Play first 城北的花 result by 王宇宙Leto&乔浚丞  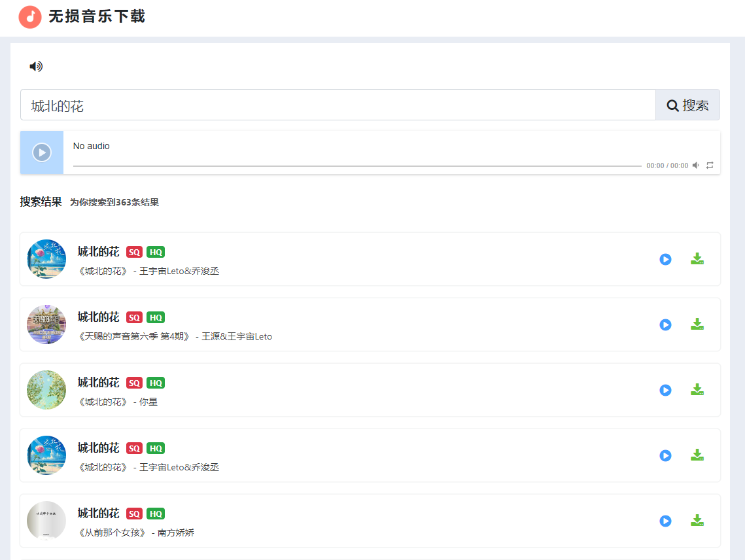(x=665, y=259)
